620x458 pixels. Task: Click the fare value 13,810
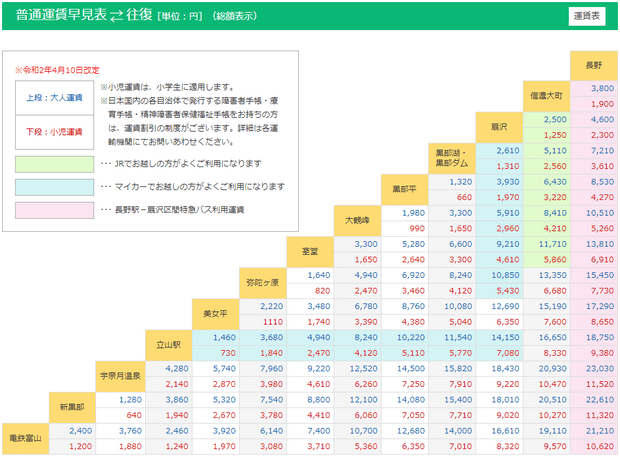click(600, 244)
